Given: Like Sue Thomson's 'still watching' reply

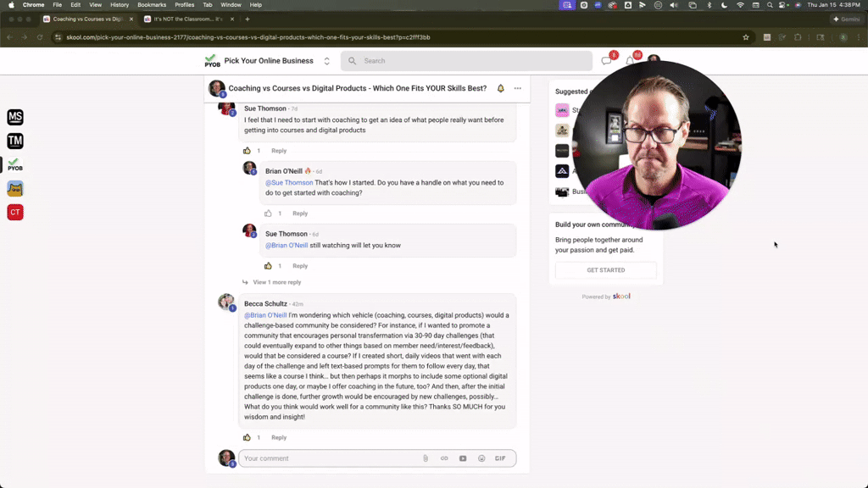Looking at the screenshot, I should pos(268,265).
